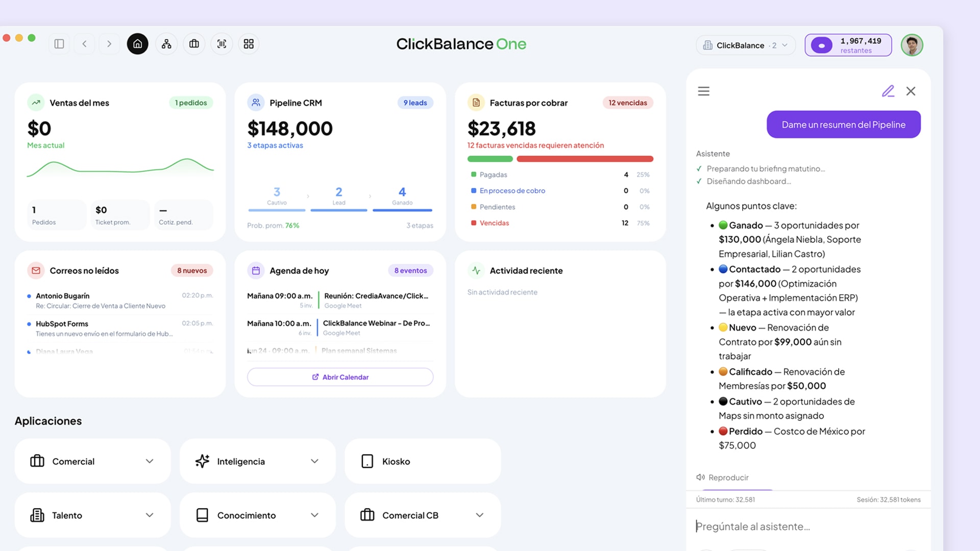Click the Ventas del mes sparkline chart
This screenshot has width=980, height=551.
tap(120, 168)
